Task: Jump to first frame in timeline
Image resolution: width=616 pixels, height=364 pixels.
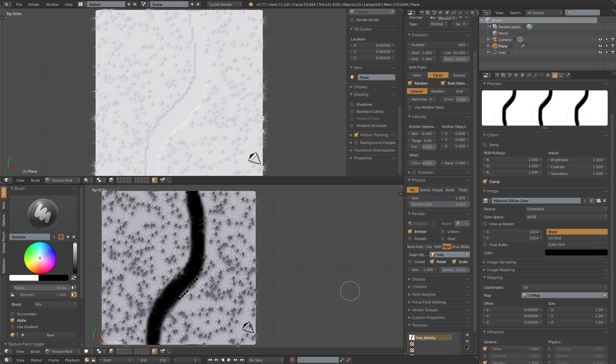Action: [x=210, y=360]
